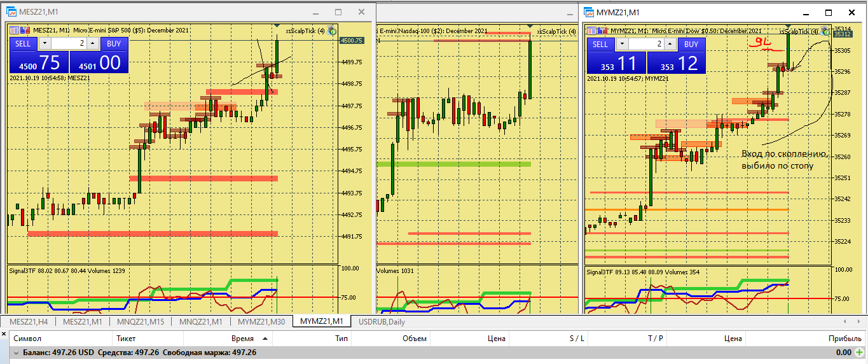This screenshot has width=868, height=364.
Task: Click BUY button in MYMZ21 chart
Action: pyautogui.click(x=692, y=44)
